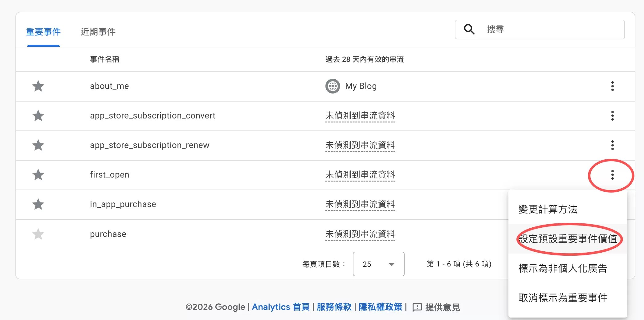
Task: Click 未偵測到串流資料 in app_store_subscription_convert row
Action: coord(360,116)
